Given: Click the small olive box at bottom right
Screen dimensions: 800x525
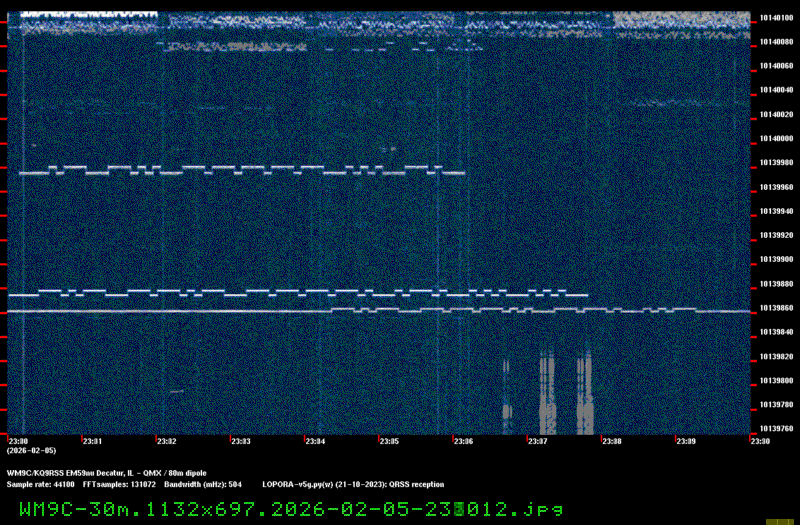Looking at the screenshot, I should click(774, 521).
